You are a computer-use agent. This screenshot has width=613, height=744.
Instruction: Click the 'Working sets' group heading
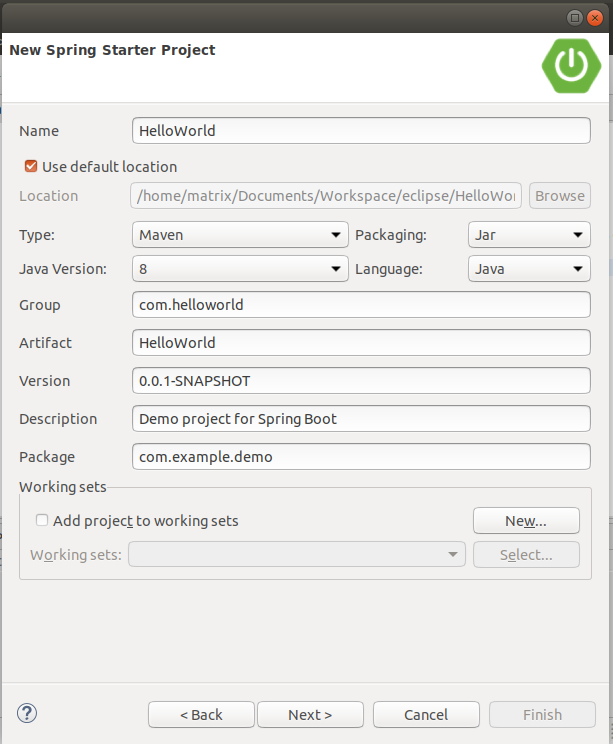[63, 487]
